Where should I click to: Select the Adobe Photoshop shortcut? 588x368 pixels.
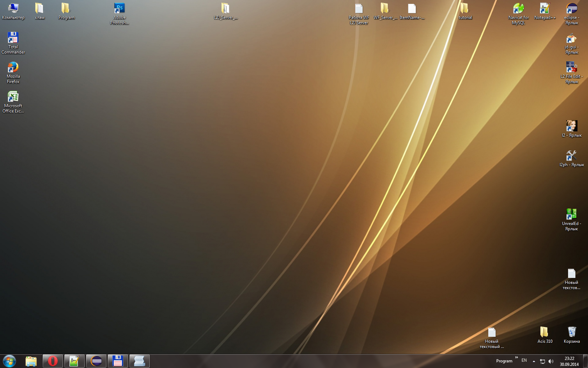tap(119, 14)
